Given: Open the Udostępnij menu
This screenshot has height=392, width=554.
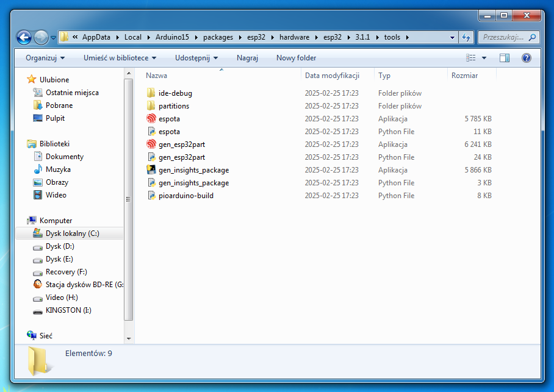Looking at the screenshot, I should pyautogui.click(x=196, y=58).
